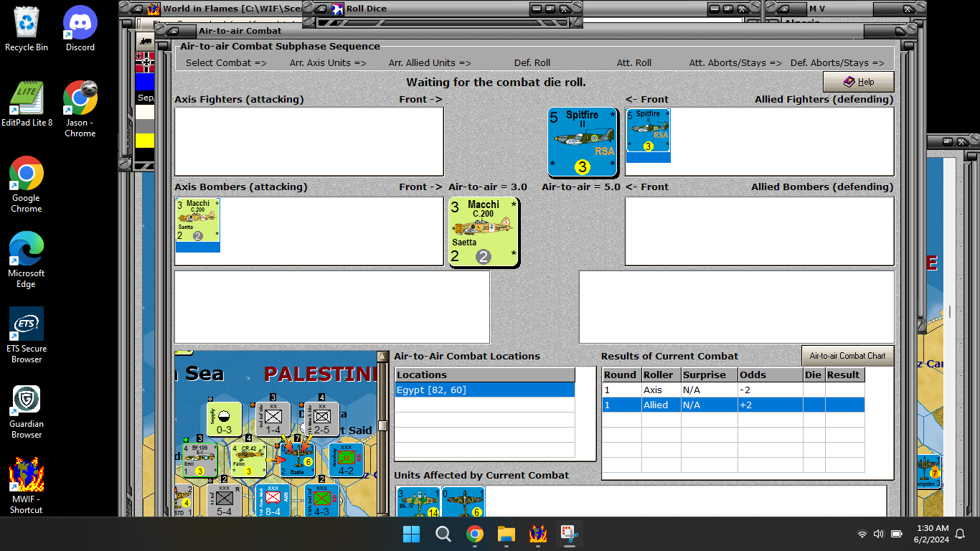
Task: Click the Locations column header
Action: [485, 375]
